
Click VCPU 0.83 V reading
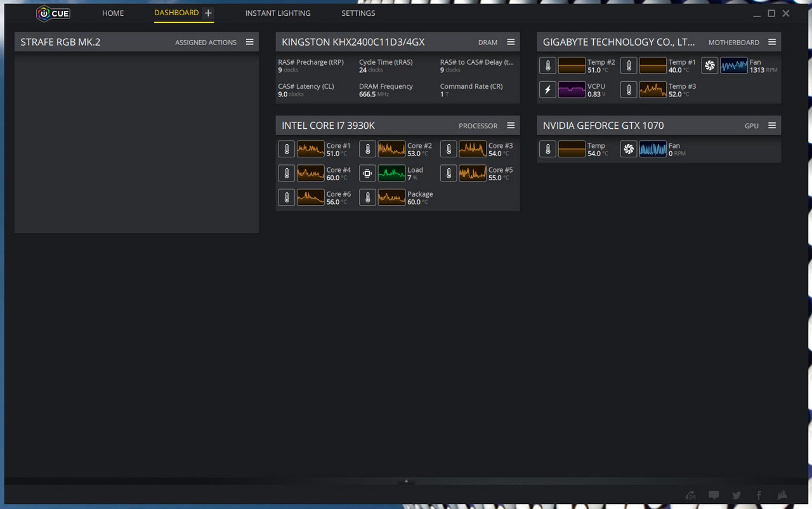[x=596, y=90]
